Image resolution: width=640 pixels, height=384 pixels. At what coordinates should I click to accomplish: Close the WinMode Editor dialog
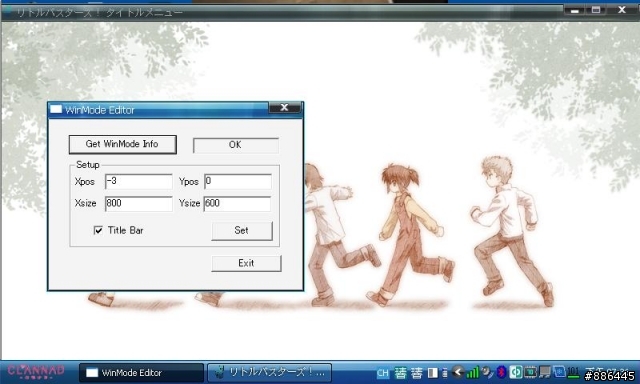(x=284, y=108)
